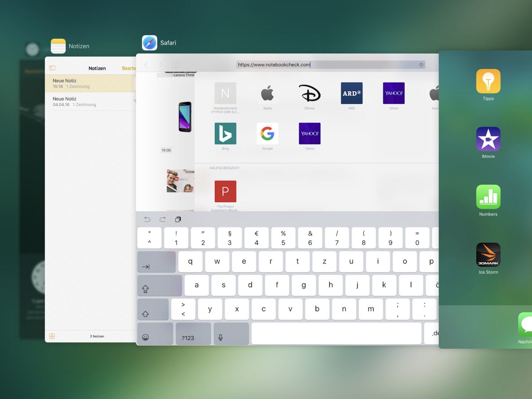The height and width of the screenshot is (399, 532).
Task: Open the video thumbnail with two faces
Action: coord(180,181)
